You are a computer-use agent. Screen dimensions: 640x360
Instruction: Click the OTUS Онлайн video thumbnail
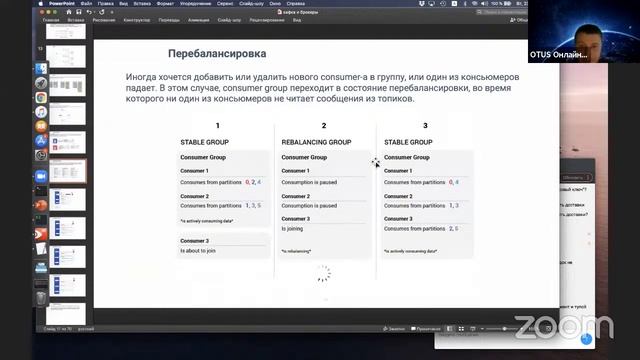click(x=584, y=31)
